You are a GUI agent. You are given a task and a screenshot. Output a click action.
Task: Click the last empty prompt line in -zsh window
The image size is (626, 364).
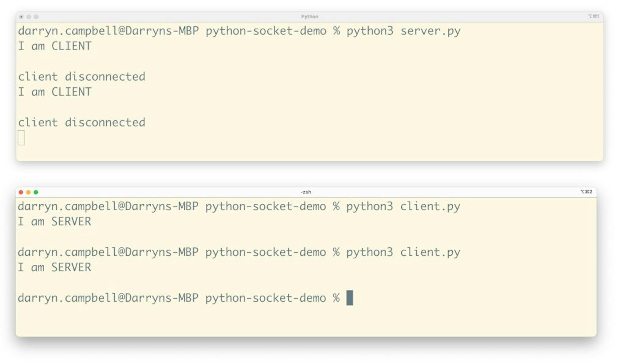tap(185, 298)
